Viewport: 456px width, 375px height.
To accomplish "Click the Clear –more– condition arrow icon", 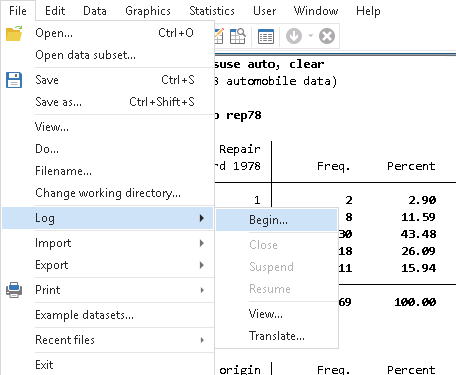I will (x=294, y=36).
